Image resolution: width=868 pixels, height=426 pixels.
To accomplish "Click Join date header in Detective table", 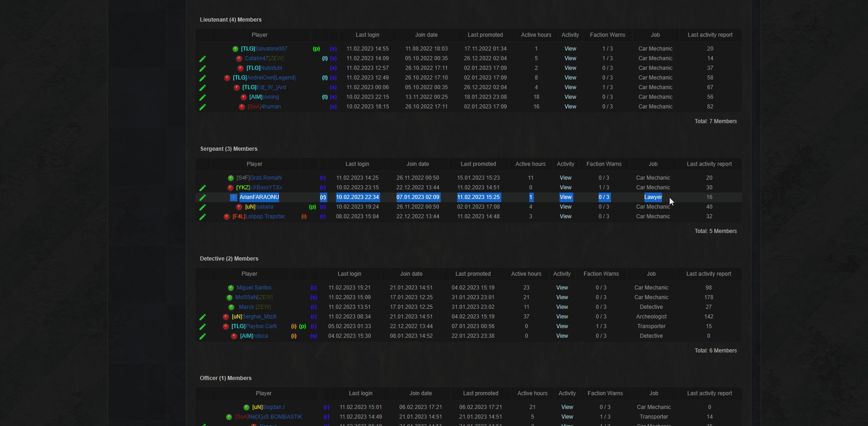I will 411,274.
